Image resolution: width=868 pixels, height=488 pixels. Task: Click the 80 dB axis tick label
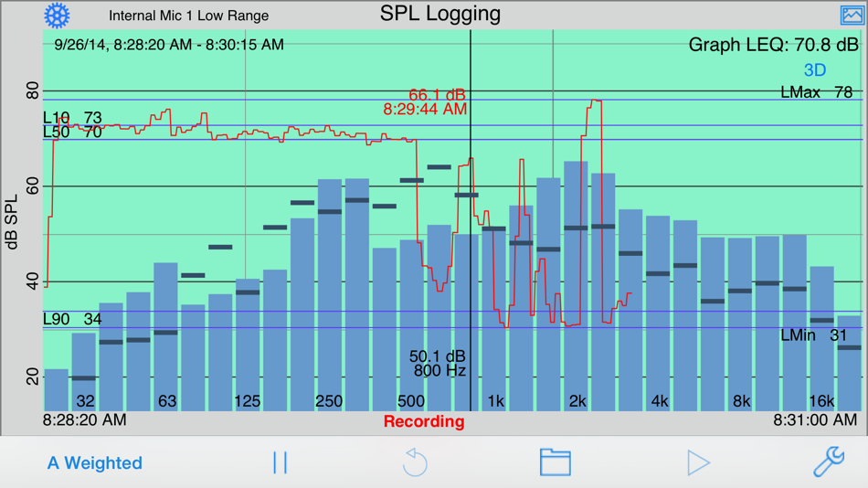click(x=33, y=90)
